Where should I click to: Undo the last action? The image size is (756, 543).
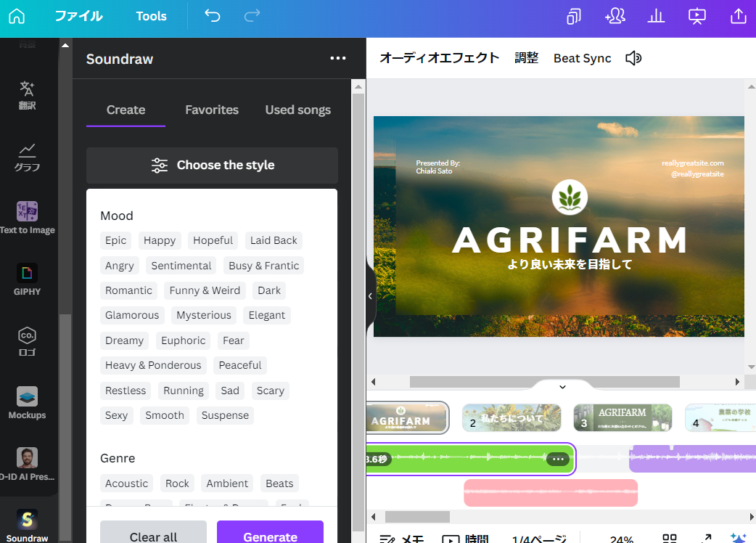212,16
